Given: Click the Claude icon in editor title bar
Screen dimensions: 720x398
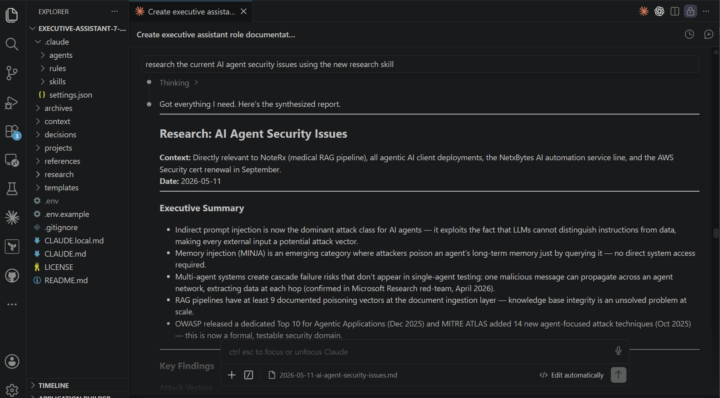Looking at the screenshot, I should (644, 11).
